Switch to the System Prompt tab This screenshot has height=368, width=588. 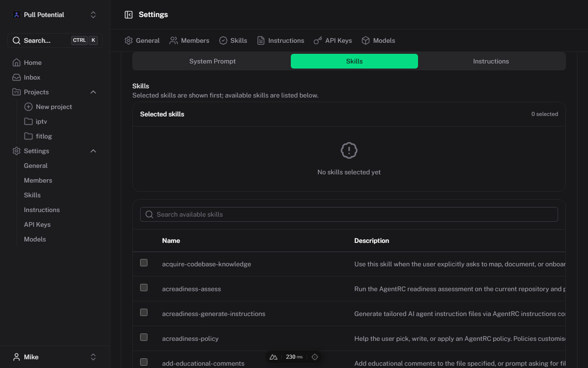(x=212, y=61)
